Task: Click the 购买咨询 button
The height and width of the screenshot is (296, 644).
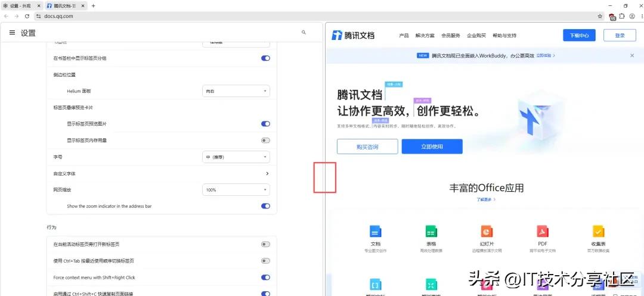Action: point(367,147)
